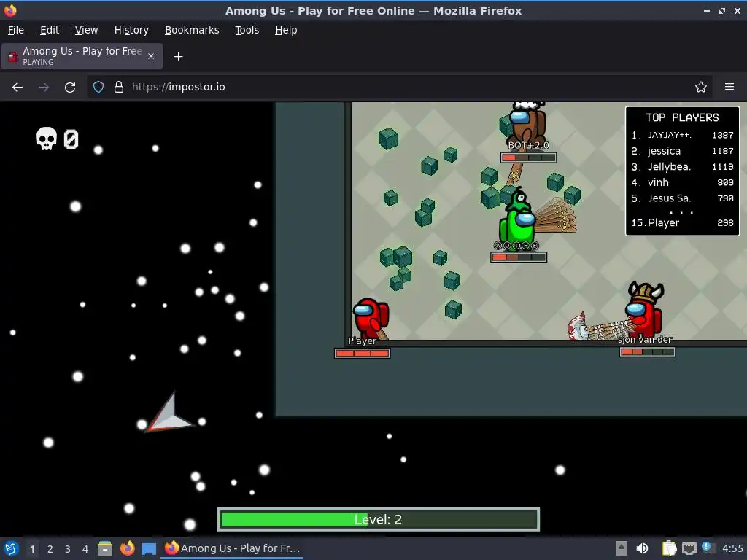
Task: Click the BOT+2.0 name label
Action: pos(528,145)
